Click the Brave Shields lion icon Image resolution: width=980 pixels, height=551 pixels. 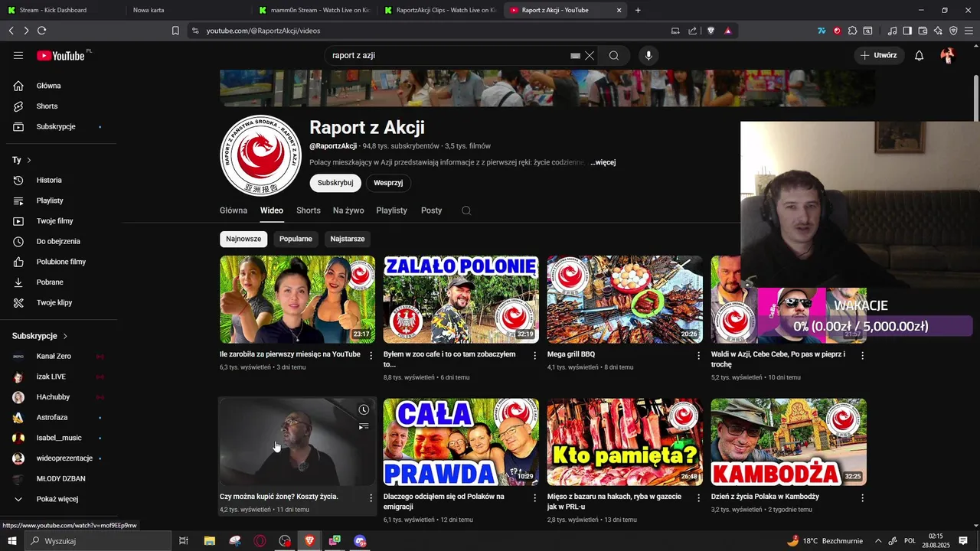click(710, 31)
